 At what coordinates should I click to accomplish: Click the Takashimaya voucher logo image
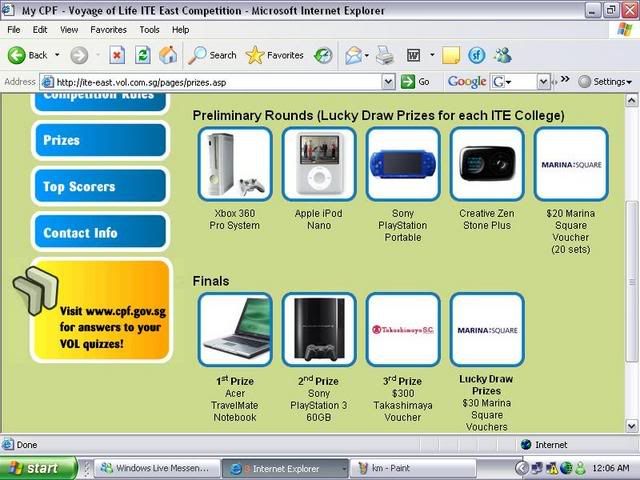(403, 329)
